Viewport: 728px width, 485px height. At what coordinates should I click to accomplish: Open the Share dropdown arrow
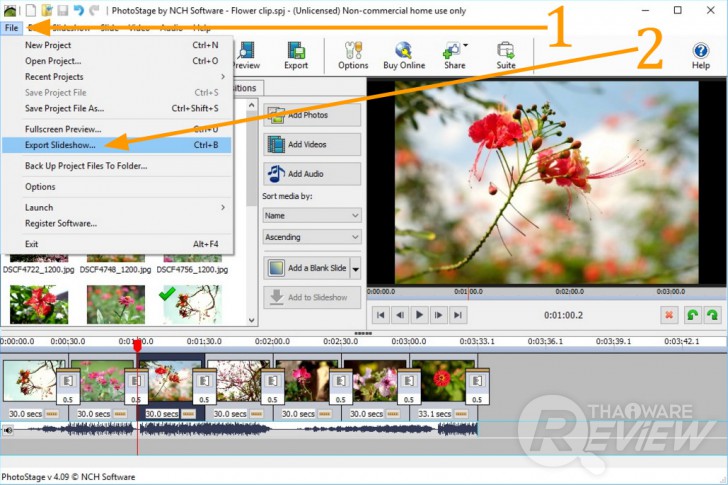pos(465,45)
